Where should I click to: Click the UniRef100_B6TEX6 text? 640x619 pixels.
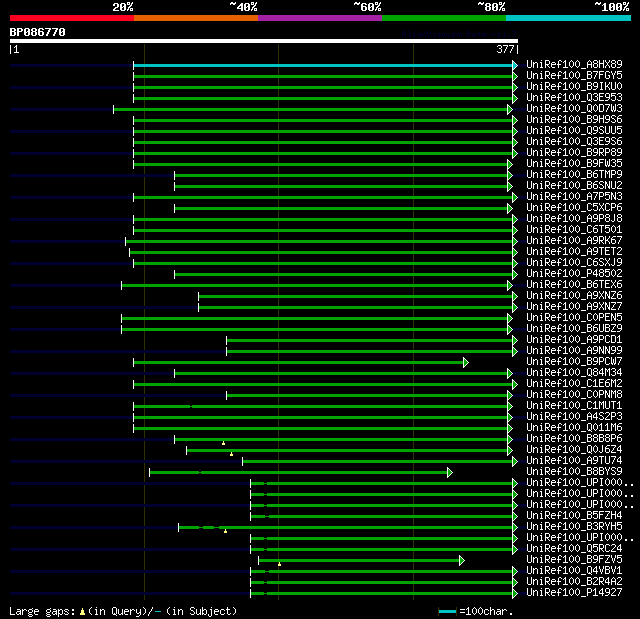coord(574,285)
